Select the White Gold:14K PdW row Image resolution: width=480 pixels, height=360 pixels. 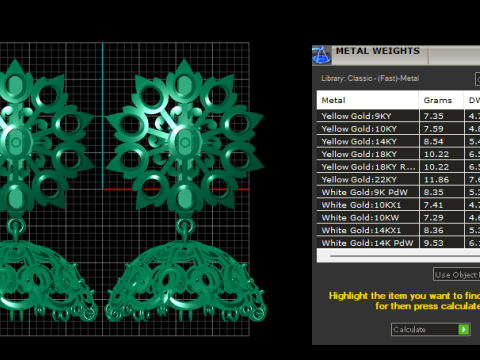pos(398,243)
